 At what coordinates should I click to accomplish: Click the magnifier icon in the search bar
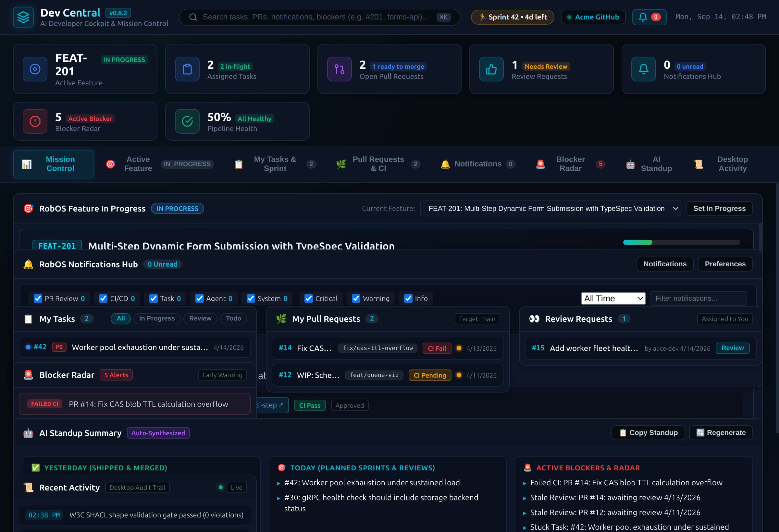[193, 17]
